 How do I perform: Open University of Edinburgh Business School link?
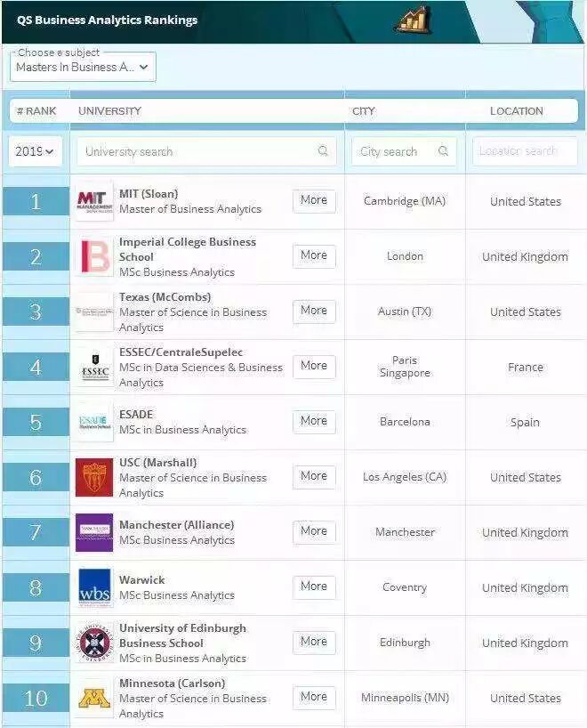(x=183, y=635)
